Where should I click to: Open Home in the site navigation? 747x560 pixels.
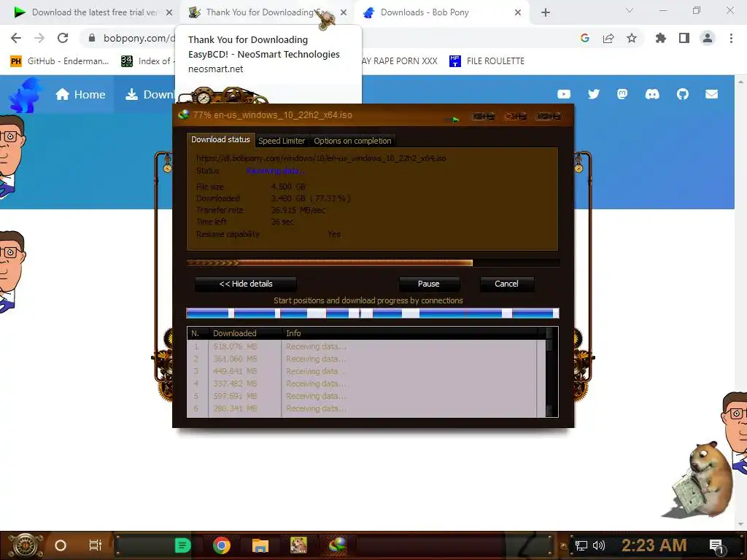click(x=80, y=94)
